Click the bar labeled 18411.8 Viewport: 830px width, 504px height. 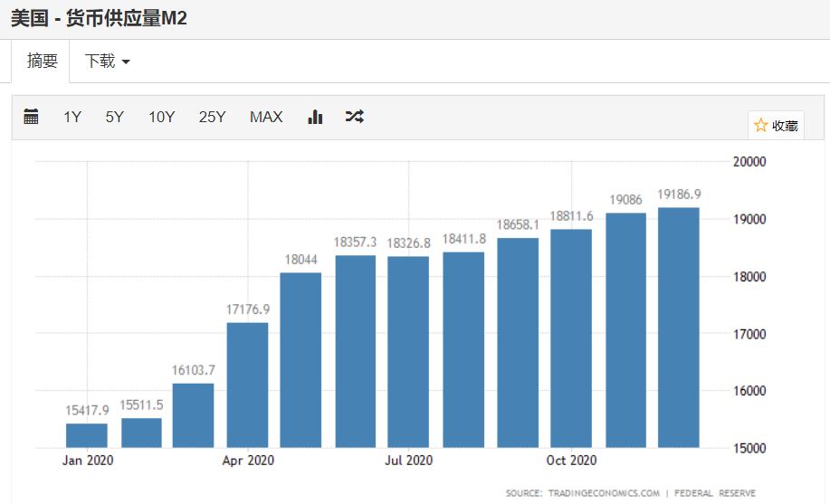[463, 350]
